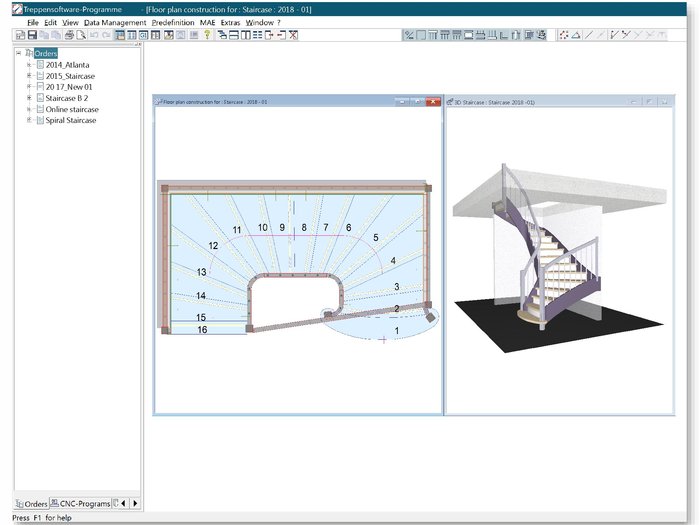Click the Undo arrow icon
Viewport: 700px width, 525px height.
click(x=94, y=35)
